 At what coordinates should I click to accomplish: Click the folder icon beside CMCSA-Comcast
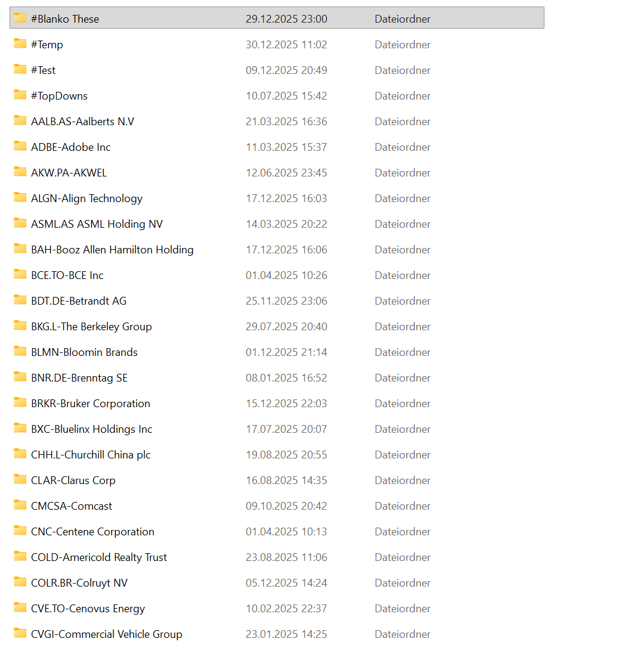tap(20, 506)
